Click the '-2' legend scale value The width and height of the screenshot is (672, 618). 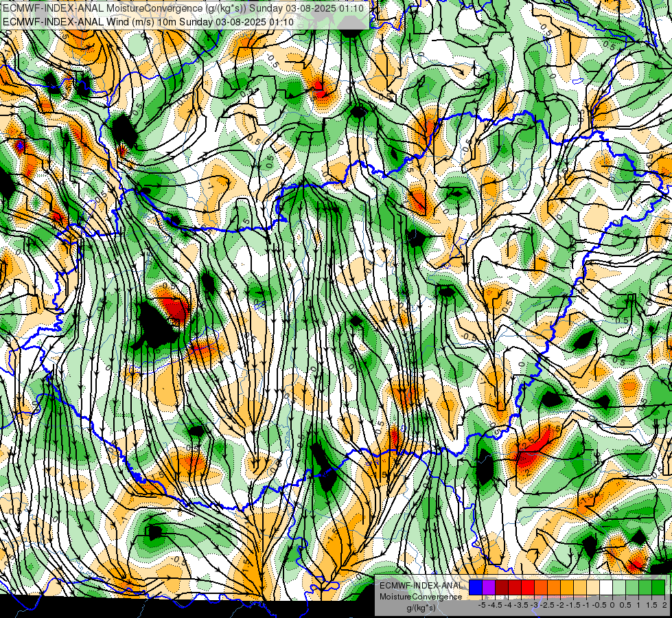point(560,605)
